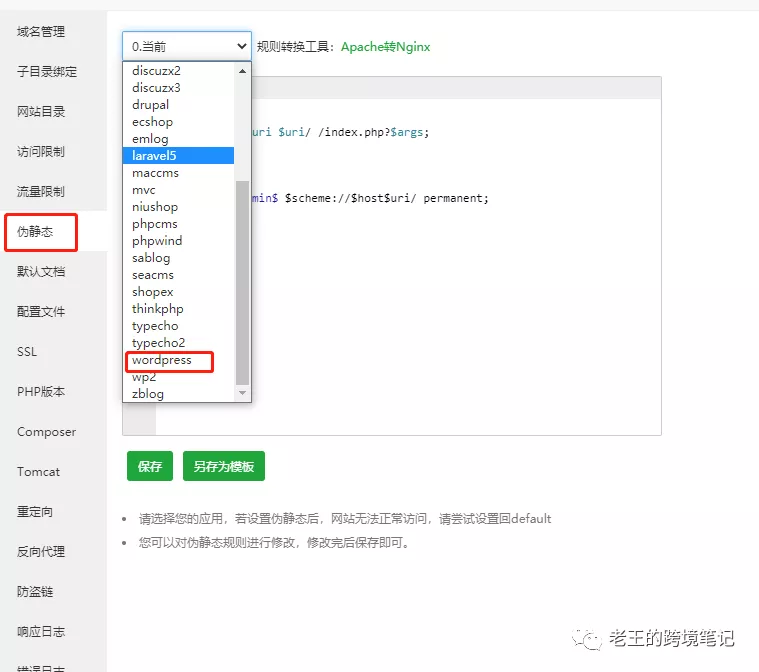This screenshot has width=759, height=672.
Task: Select discuzx3 rewrite rule option
Action: [156, 88]
